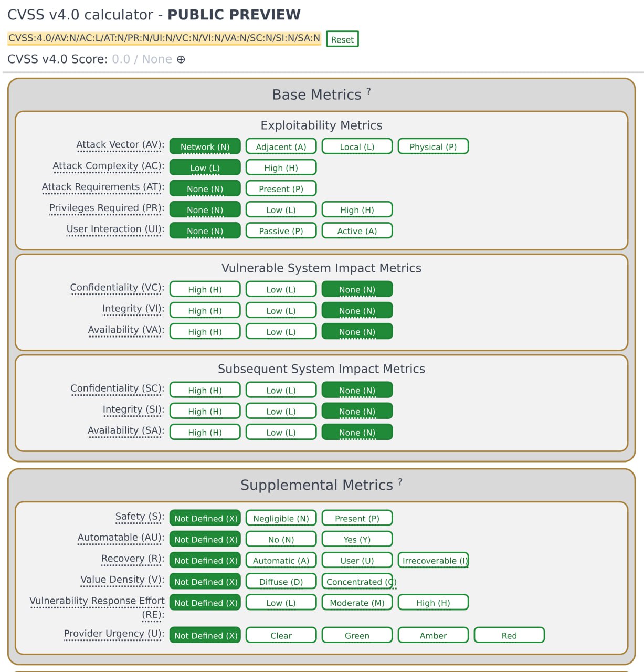Open the Base Metrics help question mark

pos(368,91)
